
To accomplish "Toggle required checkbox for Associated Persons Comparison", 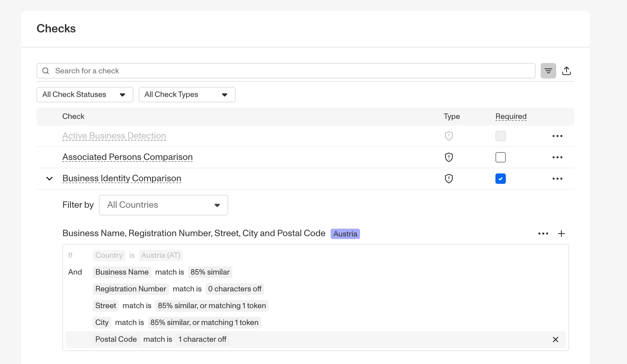I will [500, 157].
